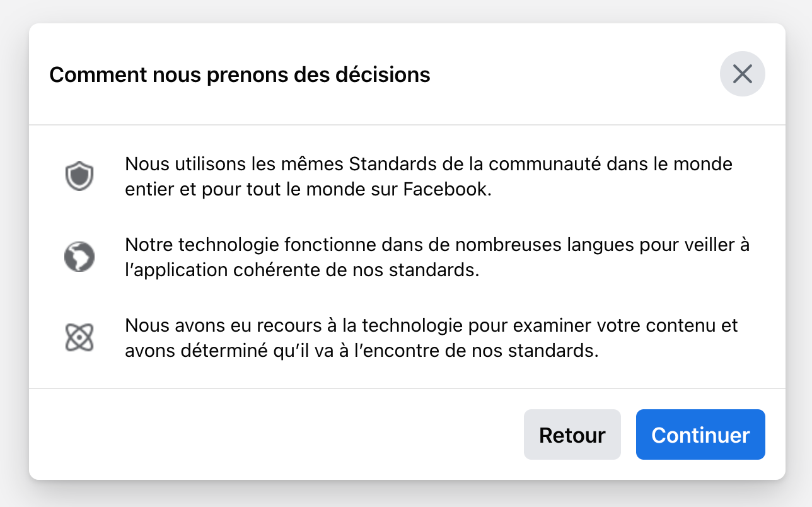Click the "Comment nous prenons des décisions" heading
The height and width of the screenshot is (507, 812).
tap(240, 75)
